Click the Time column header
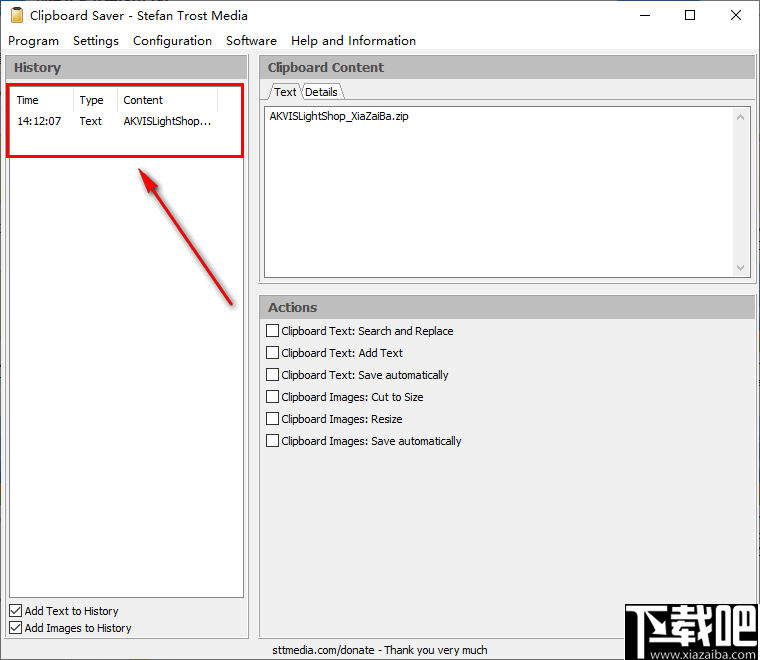 coord(43,100)
